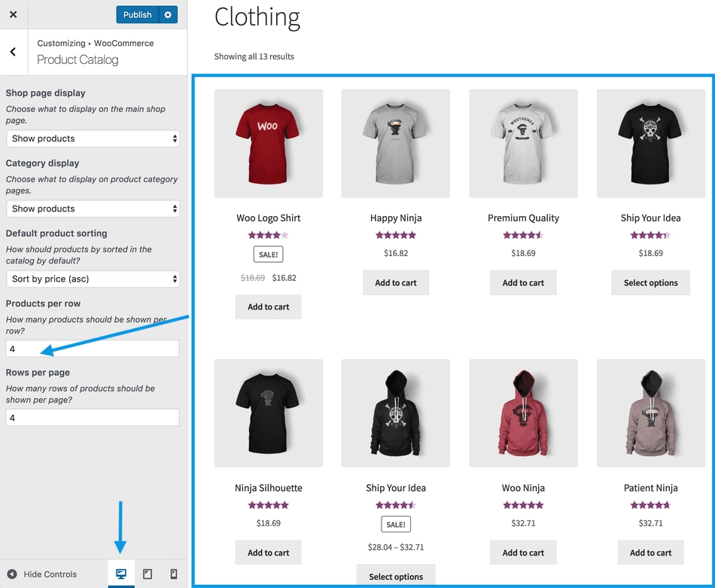
Task: Click the $32.71 price under Woo Ninja
Action: (x=523, y=522)
